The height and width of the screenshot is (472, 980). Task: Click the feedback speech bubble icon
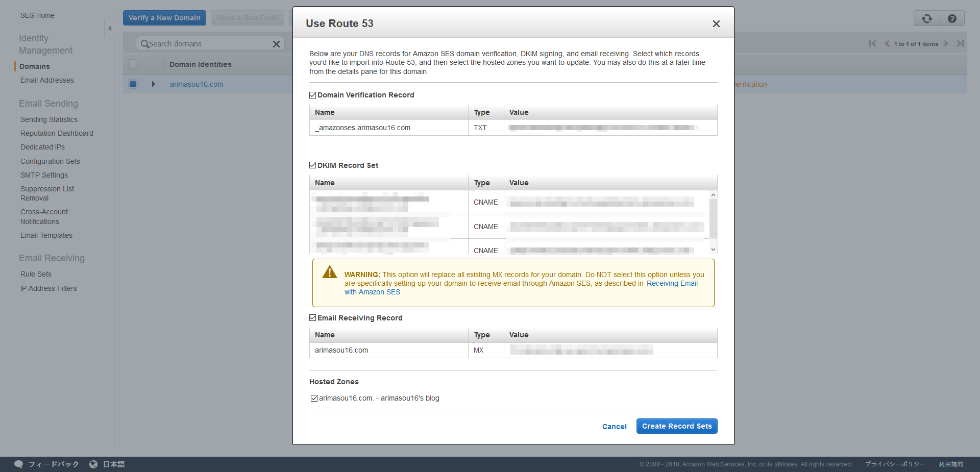tap(19, 464)
